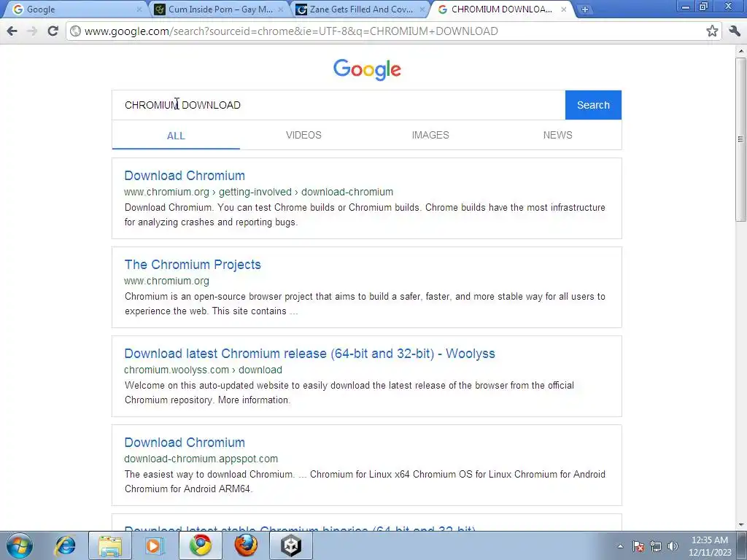Click the www.chromium.org › getting-involved › download-chromium URL text

point(259,192)
